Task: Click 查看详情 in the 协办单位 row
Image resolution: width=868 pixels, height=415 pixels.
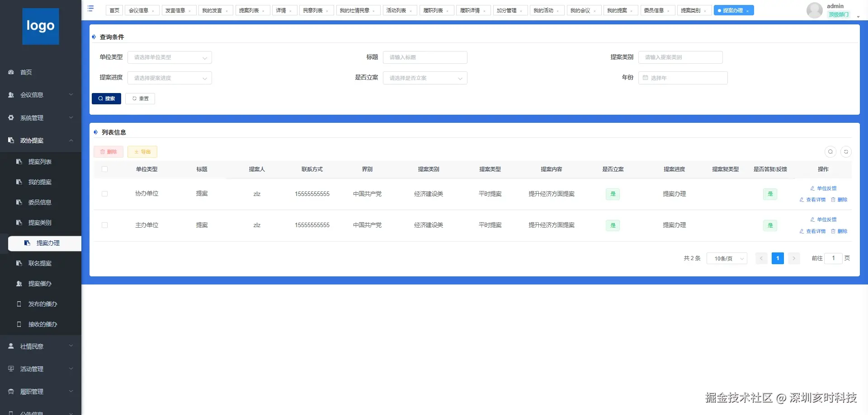Action: (x=812, y=200)
